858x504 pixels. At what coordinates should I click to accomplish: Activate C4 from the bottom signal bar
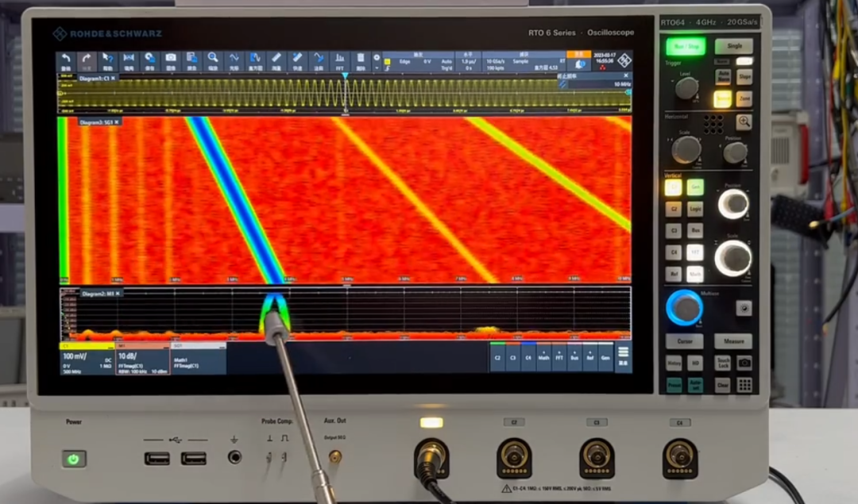(528, 357)
